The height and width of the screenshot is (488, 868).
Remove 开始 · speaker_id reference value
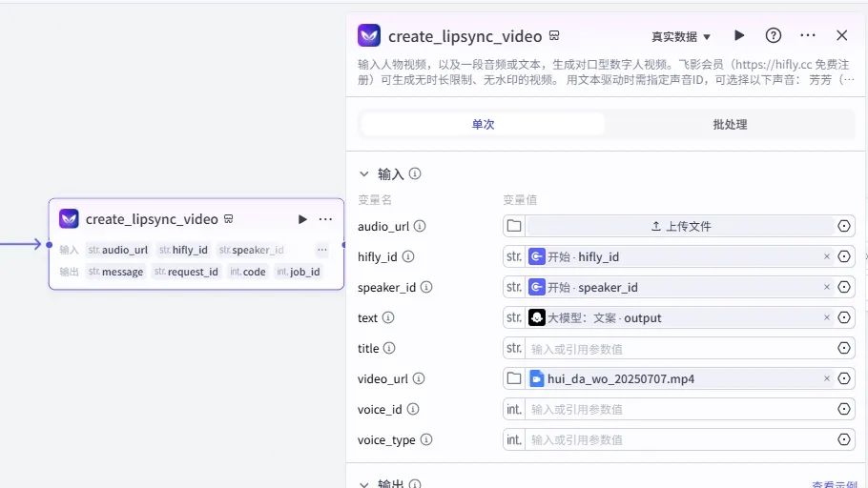coord(826,287)
